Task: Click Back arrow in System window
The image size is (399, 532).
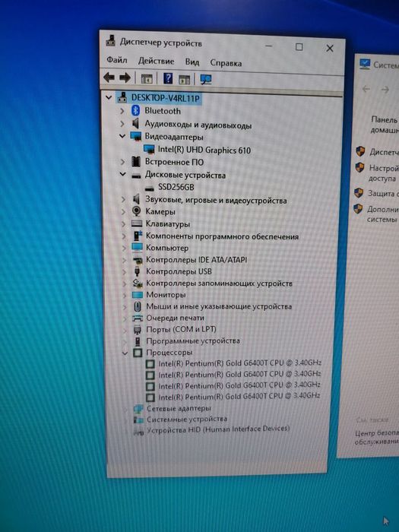Action: [366, 89]
